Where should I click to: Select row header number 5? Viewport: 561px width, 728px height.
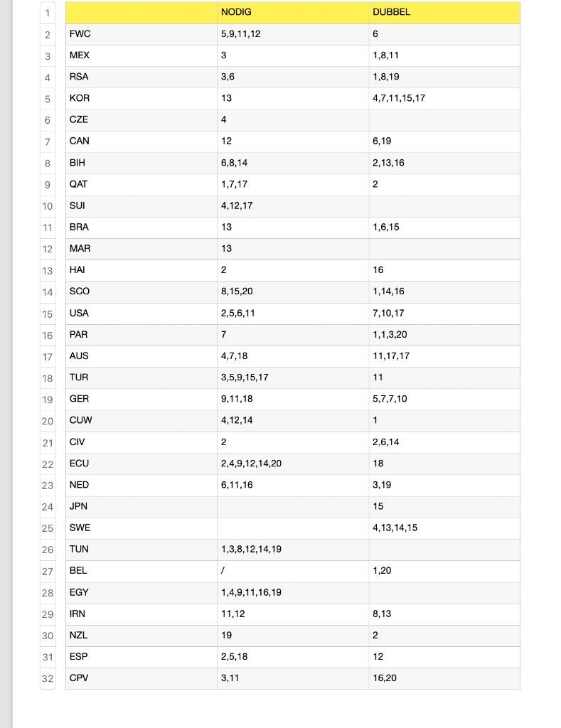(x=48, y=99)
